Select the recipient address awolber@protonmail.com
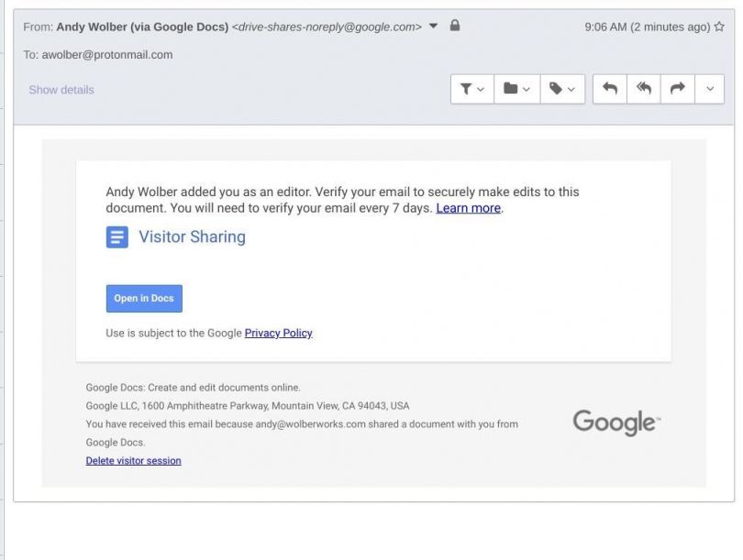The height and width of the screenshot is (560, 743). (x=106, y=55)
